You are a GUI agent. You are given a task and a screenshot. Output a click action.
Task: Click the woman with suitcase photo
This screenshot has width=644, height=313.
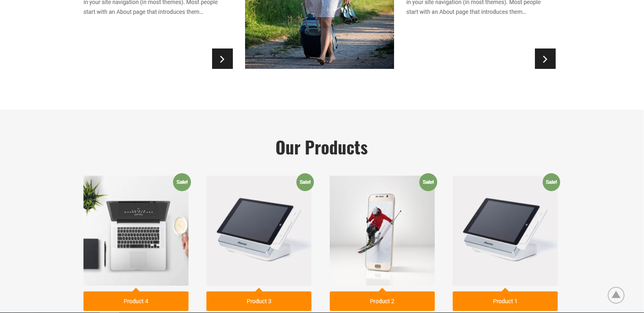coord(320,34)
